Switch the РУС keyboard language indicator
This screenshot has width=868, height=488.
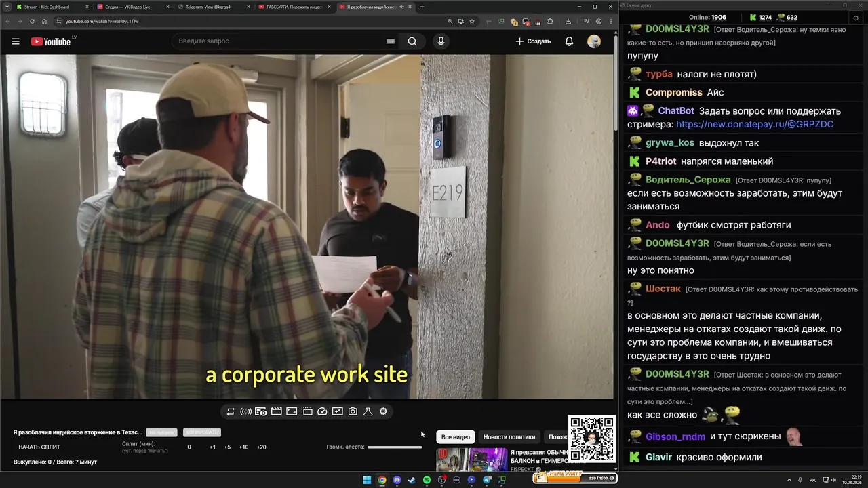click(813, 480)
